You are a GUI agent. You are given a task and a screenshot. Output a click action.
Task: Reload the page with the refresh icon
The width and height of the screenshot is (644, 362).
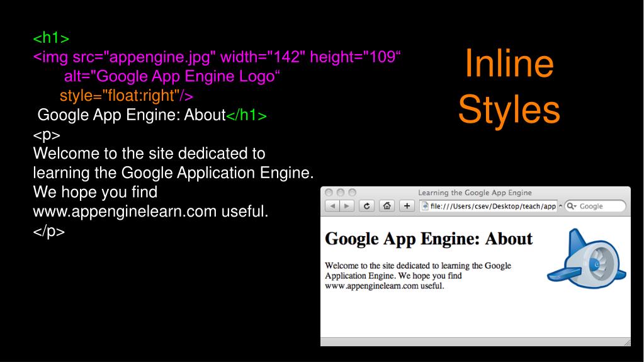tap(367, 206)
